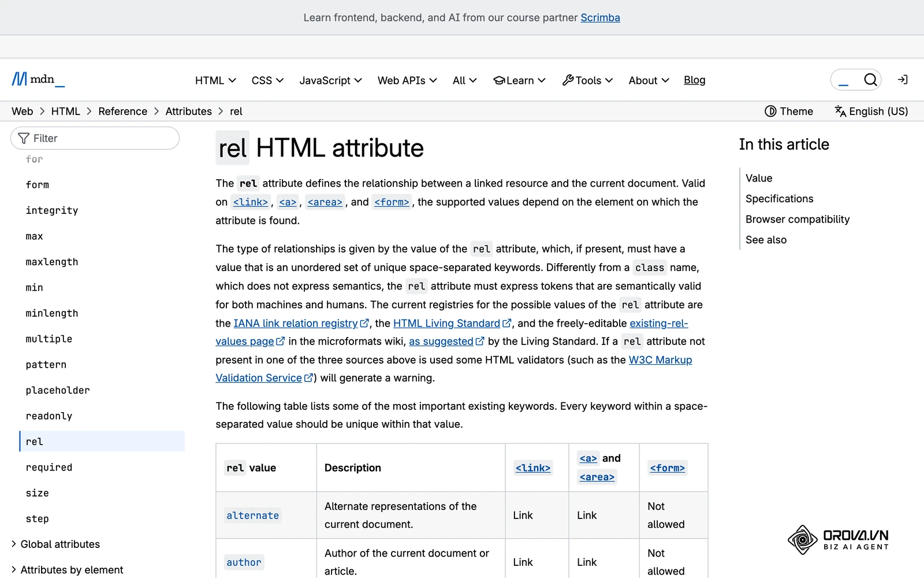This screenshot has height=578, width=924.
Task: Select pattern attribute in sidebar
Action: coord(46,365)
